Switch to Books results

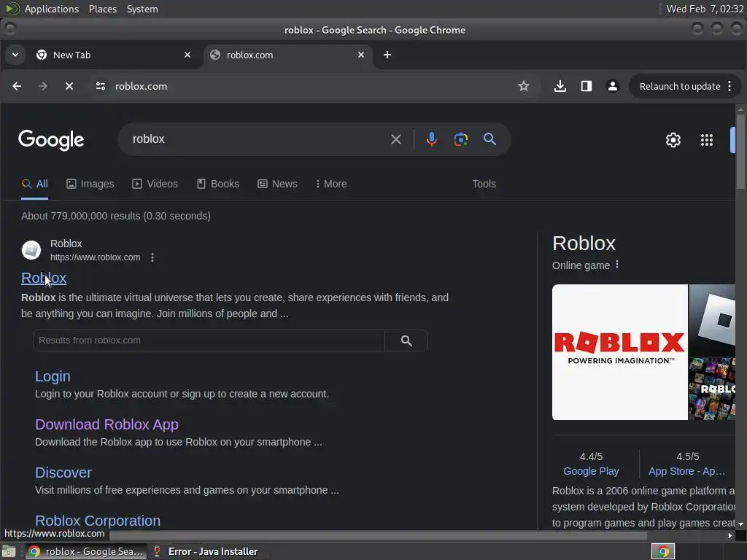click(217, 184)
